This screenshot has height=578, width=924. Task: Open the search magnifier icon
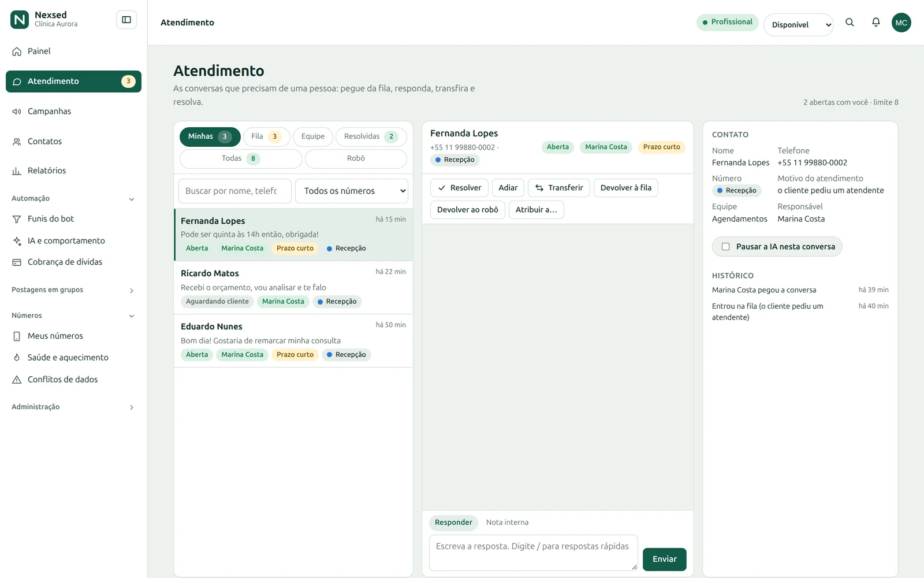tap(850, 23)
